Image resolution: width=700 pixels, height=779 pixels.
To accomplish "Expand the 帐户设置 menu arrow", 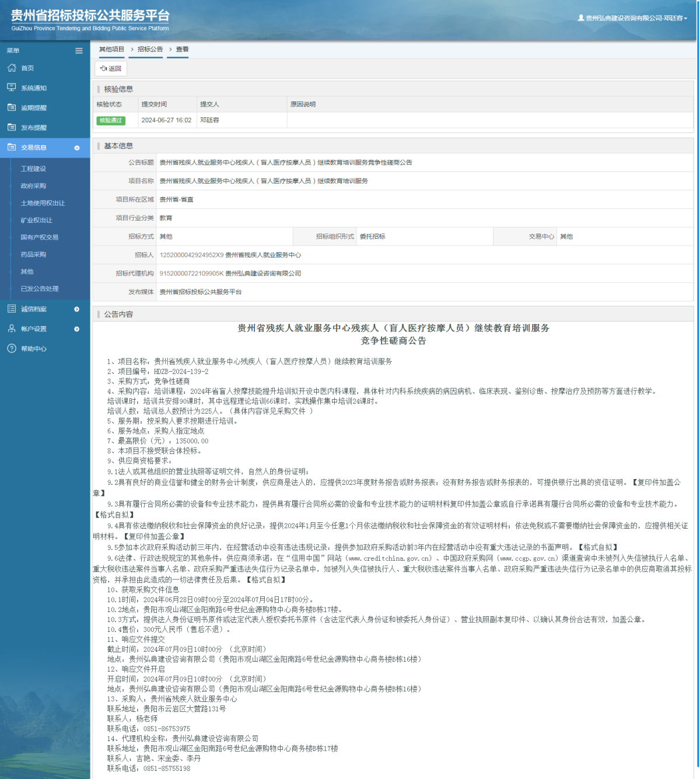I will pyautogui.click(x=77, y=329).
